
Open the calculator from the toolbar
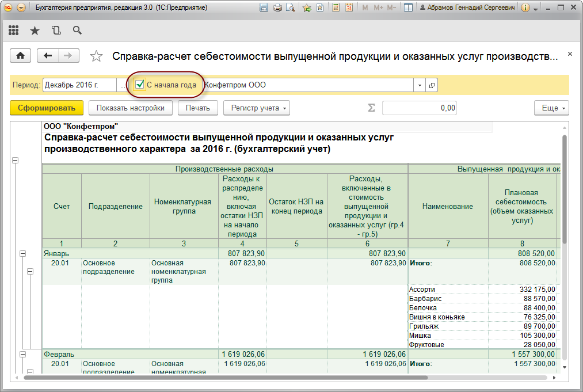(x=336, y=7)
